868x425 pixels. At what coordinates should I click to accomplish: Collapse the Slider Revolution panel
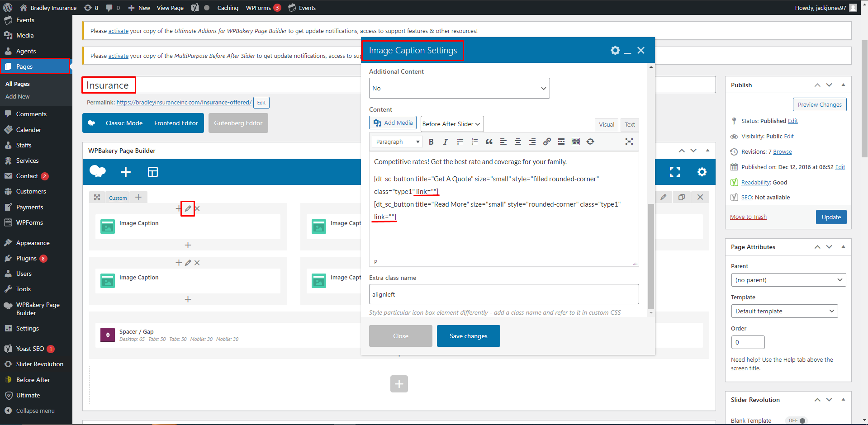(843, 400)
